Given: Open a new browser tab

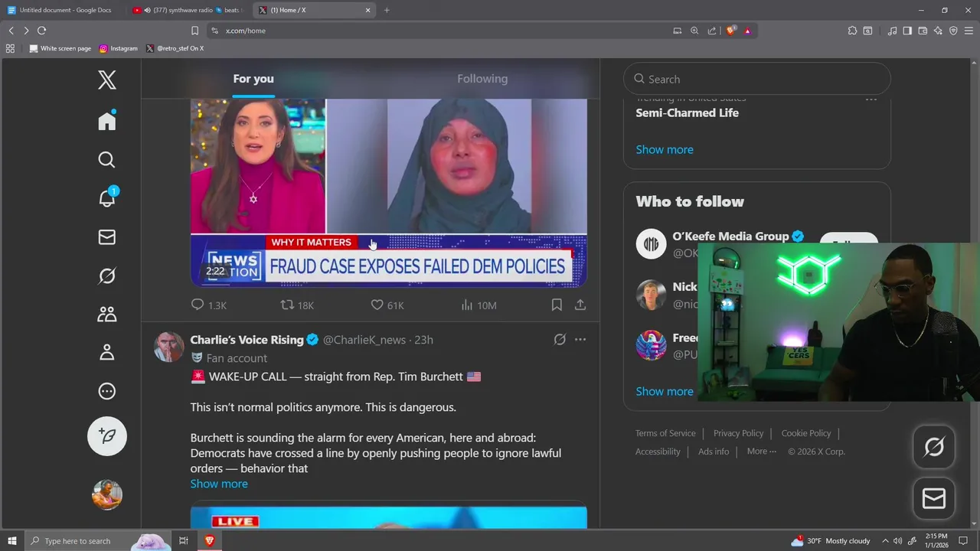Looking at the screenshot, I should [x=387, y=10].
